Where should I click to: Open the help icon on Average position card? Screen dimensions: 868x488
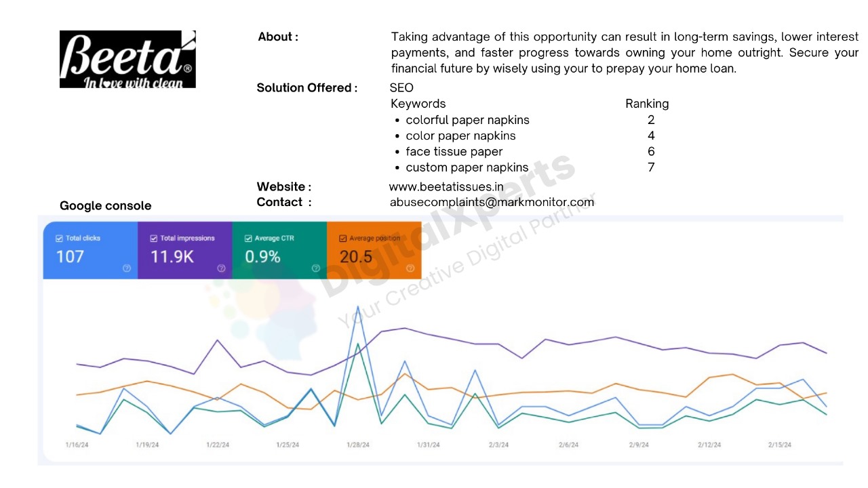click(410, 268)
